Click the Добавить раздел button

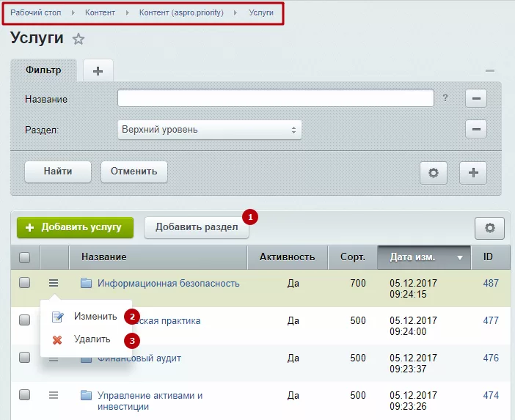pos(197,227)
